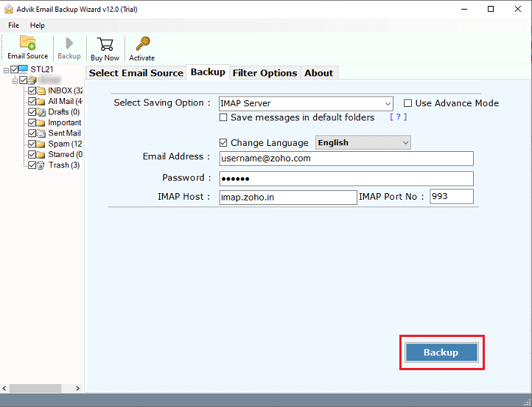
Task: Click the Activate key icon
Action: tap(141, 44)
